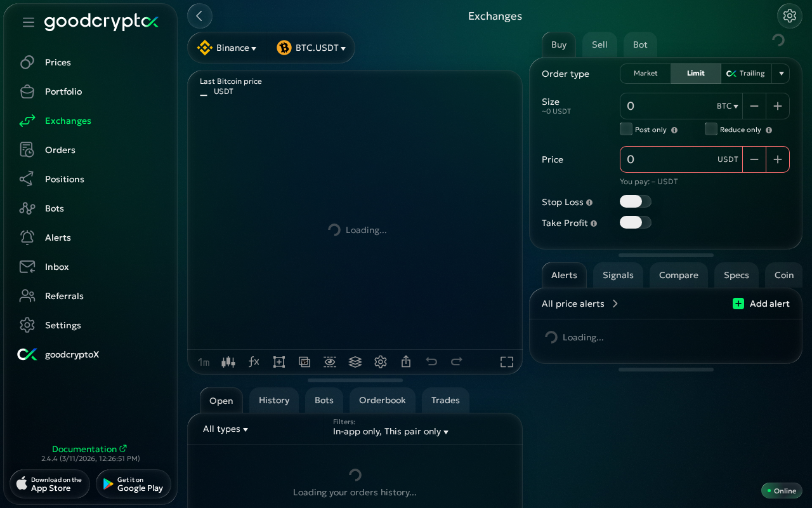Image resolution: width=812 pixels, height=508 pixels.
Task: Undo the last chart action
Action: click(x=431, y=362)
